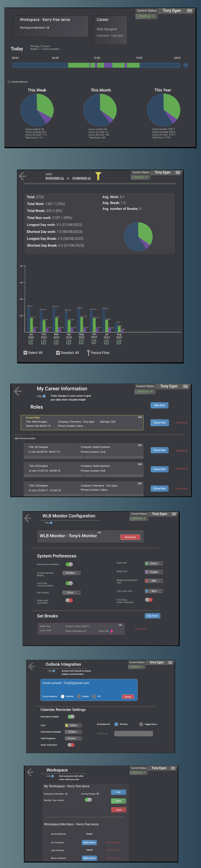The height and width of the screenshot is (868, 201).
Task: Click the pink color swatch on Run break
Action: (111, 631)
